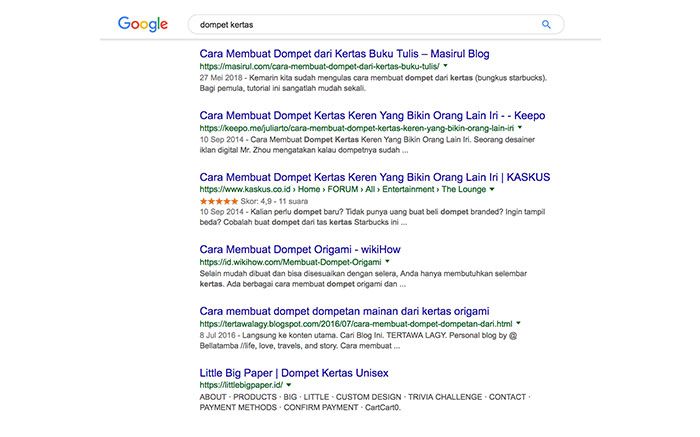
Task: Expand dropdown arrow next to masirul.com URL
Action: point(445,66)
